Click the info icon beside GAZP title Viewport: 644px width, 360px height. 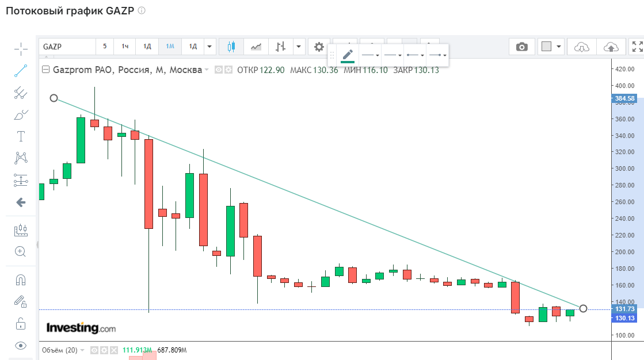pyautogui.click(x=142, y=10)
